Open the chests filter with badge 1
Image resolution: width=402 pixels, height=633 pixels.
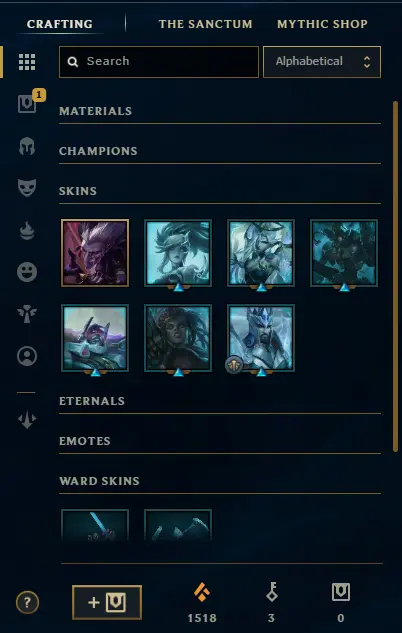[x=27, y=104]
